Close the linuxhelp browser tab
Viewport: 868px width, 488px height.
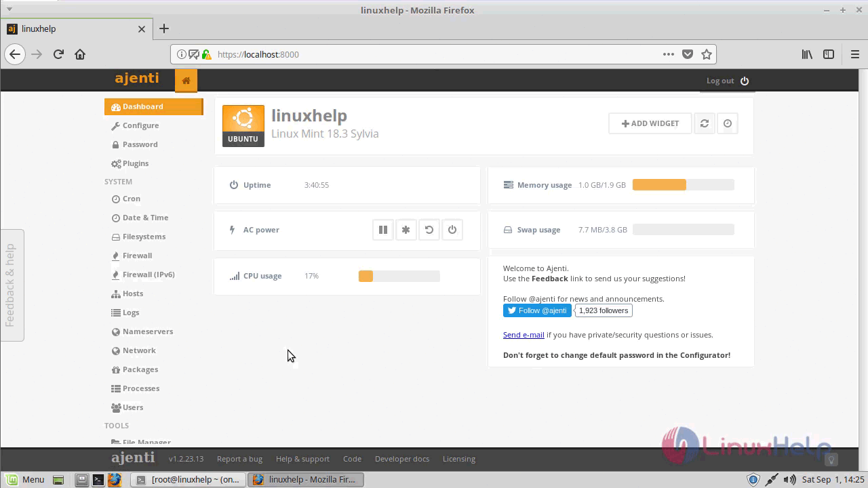142,29
